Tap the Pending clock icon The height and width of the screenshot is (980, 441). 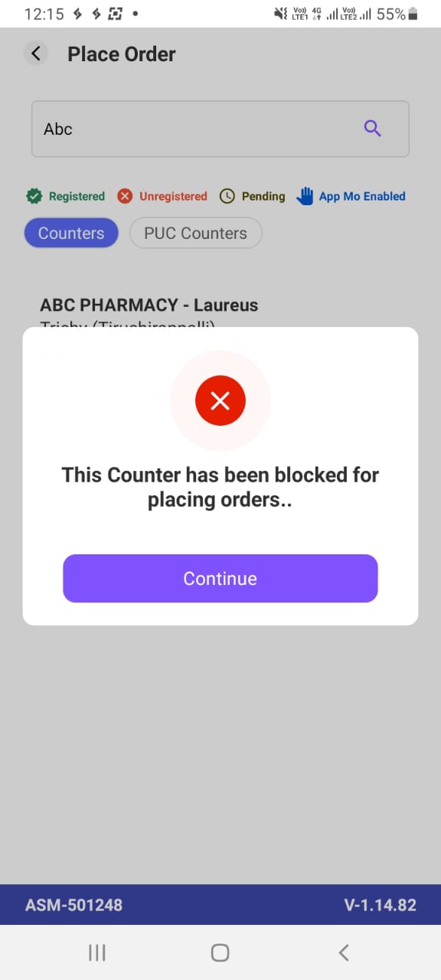click(x=227, y=196)
